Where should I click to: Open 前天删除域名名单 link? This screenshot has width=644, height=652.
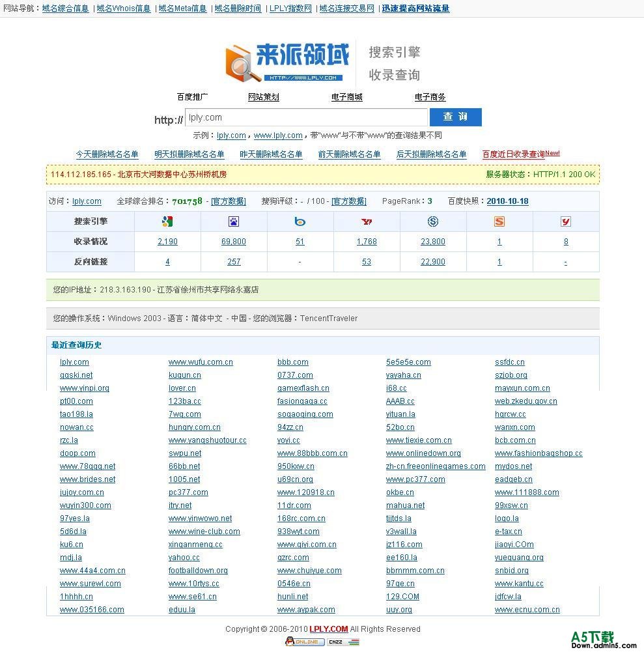pos(349,154)
